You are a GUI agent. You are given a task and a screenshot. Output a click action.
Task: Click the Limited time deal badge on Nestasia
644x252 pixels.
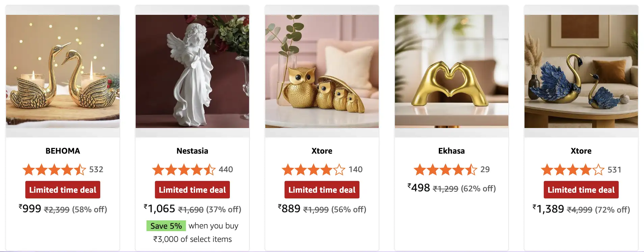coord(192,190)
